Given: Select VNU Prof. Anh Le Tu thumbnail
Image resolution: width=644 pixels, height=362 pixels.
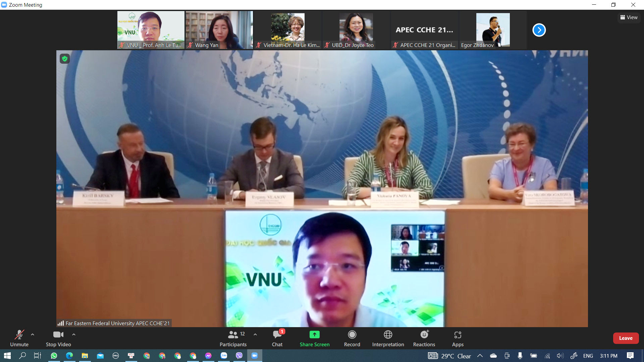Looking at the screenshot, I should 151,30.
